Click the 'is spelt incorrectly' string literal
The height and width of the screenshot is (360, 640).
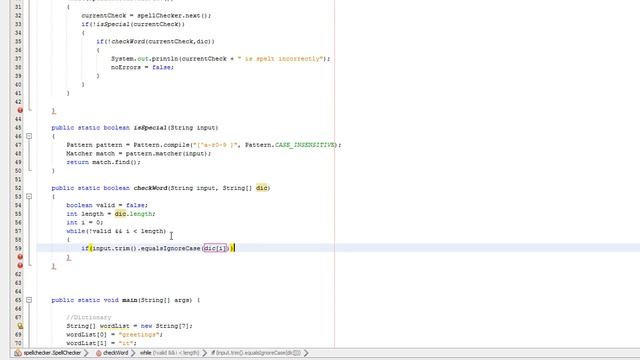[280, 58]
